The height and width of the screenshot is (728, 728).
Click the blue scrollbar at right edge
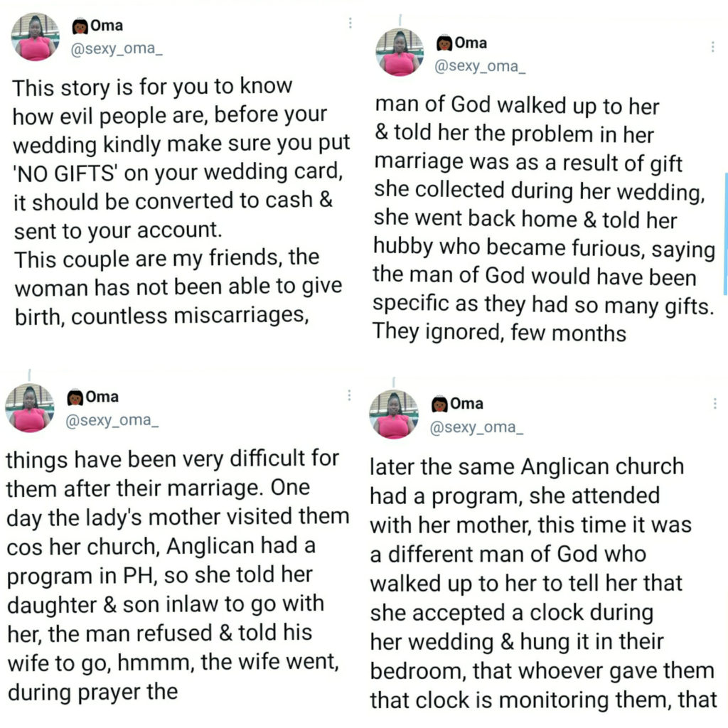tap(726, 233)
